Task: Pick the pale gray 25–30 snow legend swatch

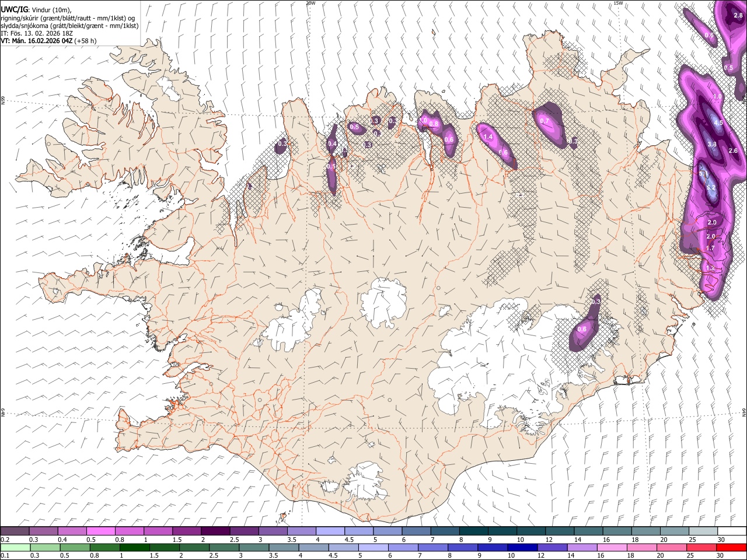Action: pos(704,531)
